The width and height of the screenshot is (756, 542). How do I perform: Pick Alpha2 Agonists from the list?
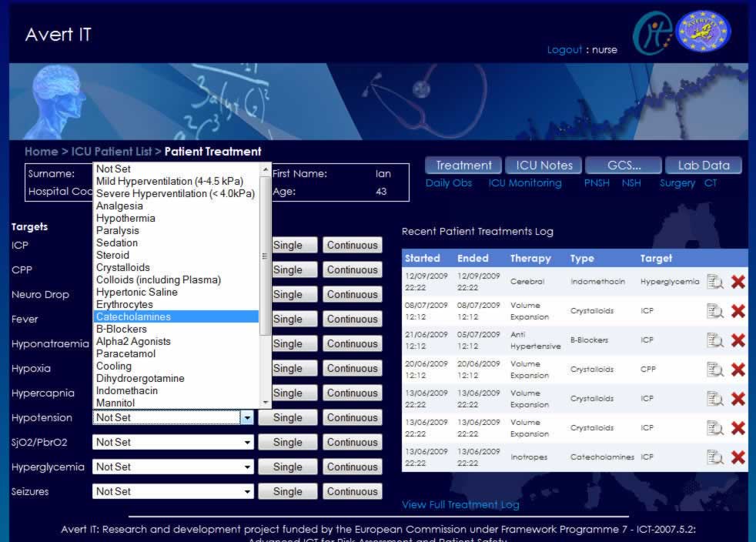(176, 341)
